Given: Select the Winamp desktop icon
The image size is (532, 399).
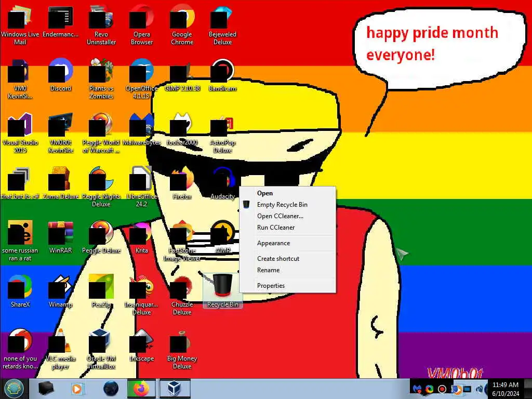Looking at the screenshot, I should (x=60, y=291).
